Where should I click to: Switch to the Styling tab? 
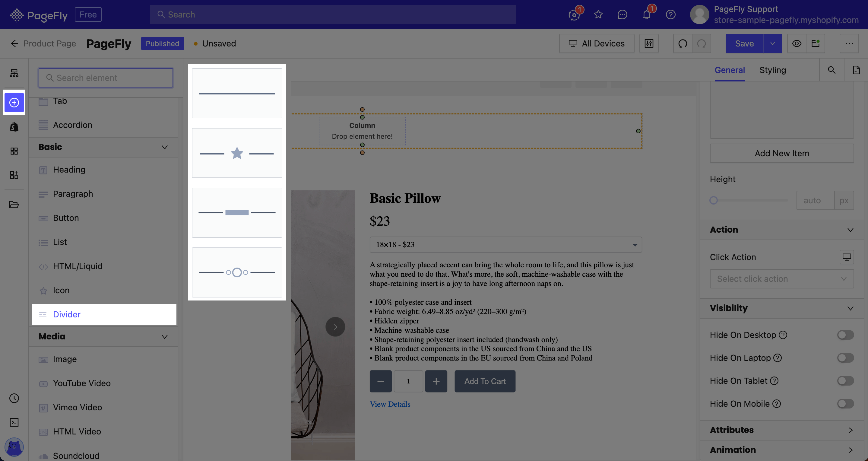(773, 70)
